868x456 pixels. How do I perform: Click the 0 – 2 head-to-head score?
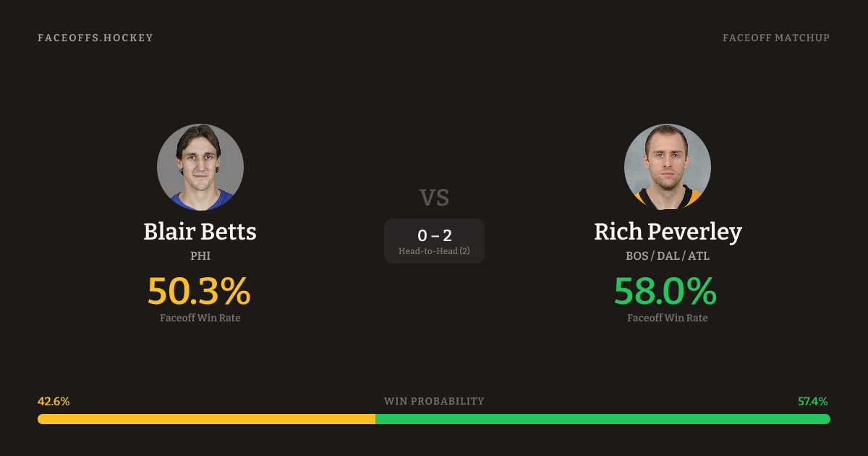click(434, 235)
